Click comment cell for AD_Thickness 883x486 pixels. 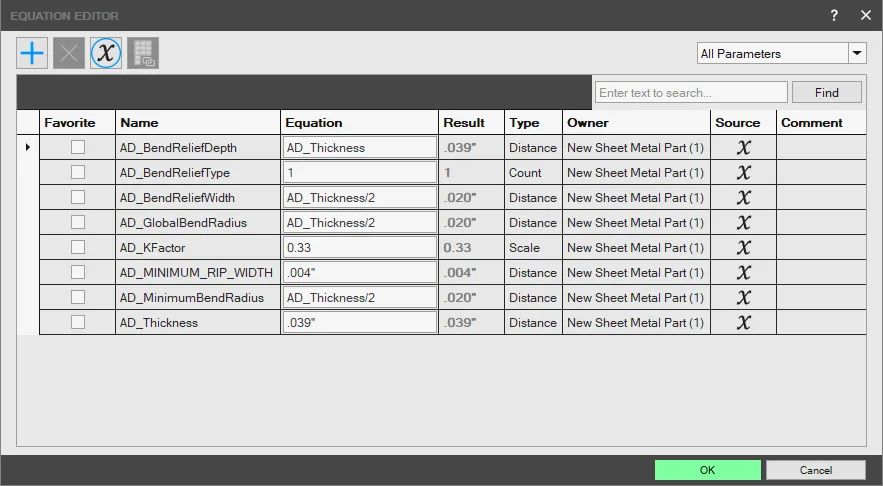coord(821,322)
